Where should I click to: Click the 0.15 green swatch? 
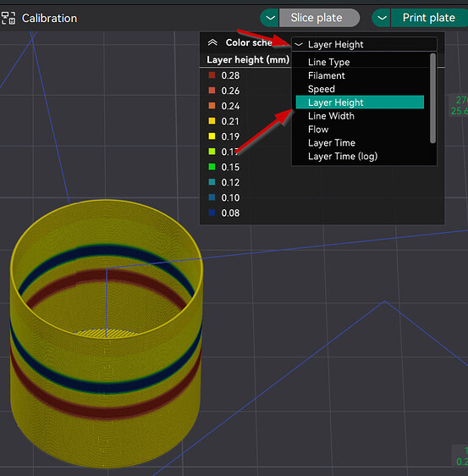(x=212, y=167)
